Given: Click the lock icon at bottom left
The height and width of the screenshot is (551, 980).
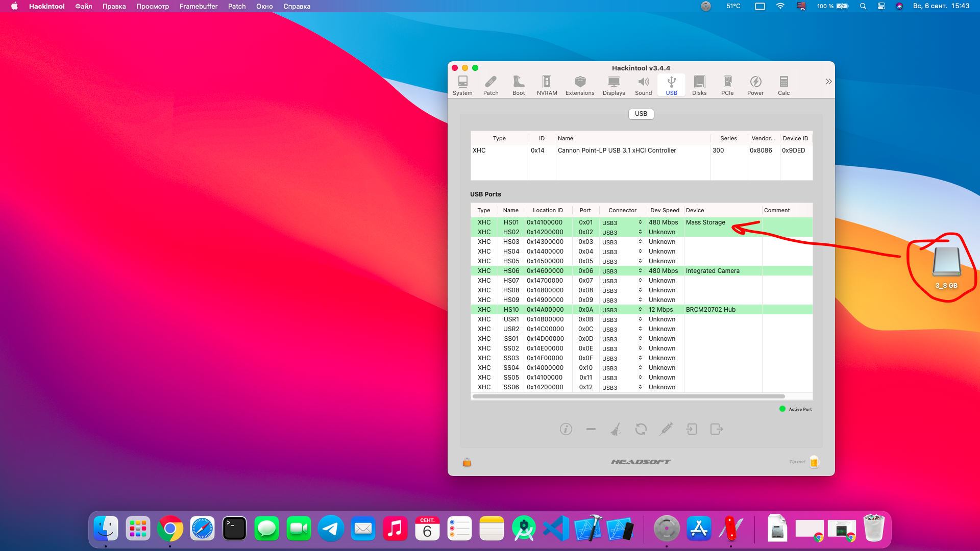Looking at the screenshot, I should (467, 462).
